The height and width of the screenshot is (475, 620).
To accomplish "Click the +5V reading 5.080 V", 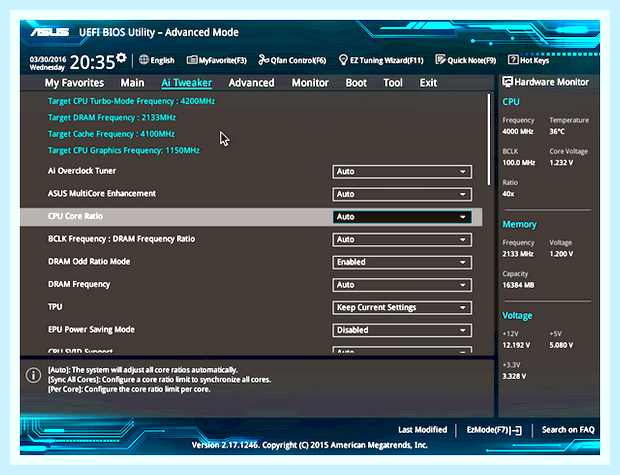I will click(x=561, y=345).
